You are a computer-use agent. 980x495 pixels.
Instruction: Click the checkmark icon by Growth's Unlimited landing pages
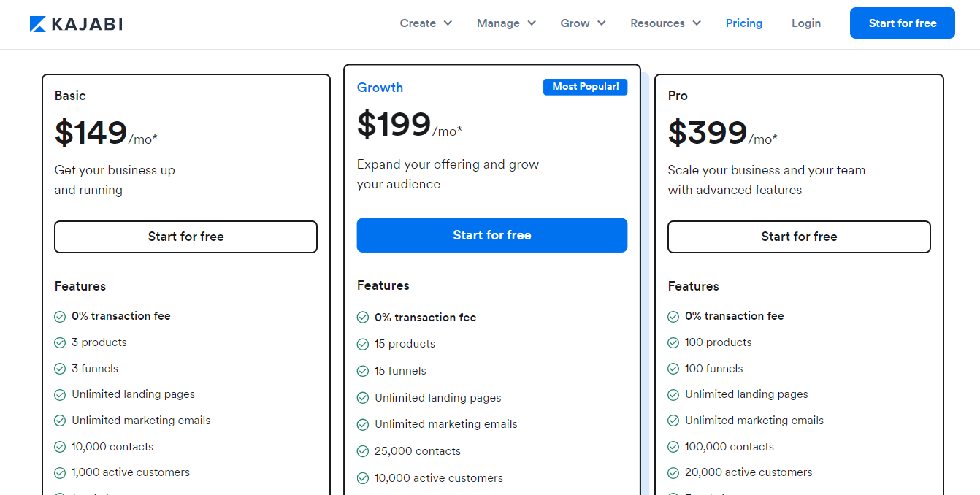click(x=363, y=398)
